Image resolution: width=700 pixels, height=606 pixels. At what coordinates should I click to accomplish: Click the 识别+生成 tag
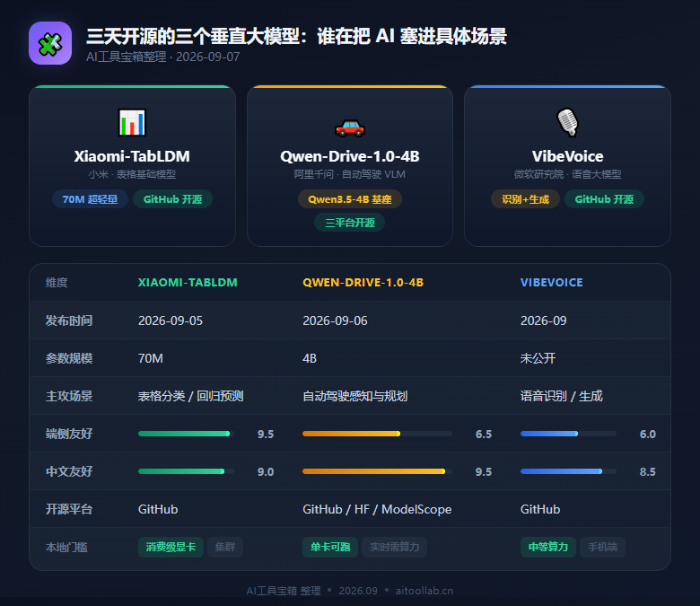(x=525, y=199)
